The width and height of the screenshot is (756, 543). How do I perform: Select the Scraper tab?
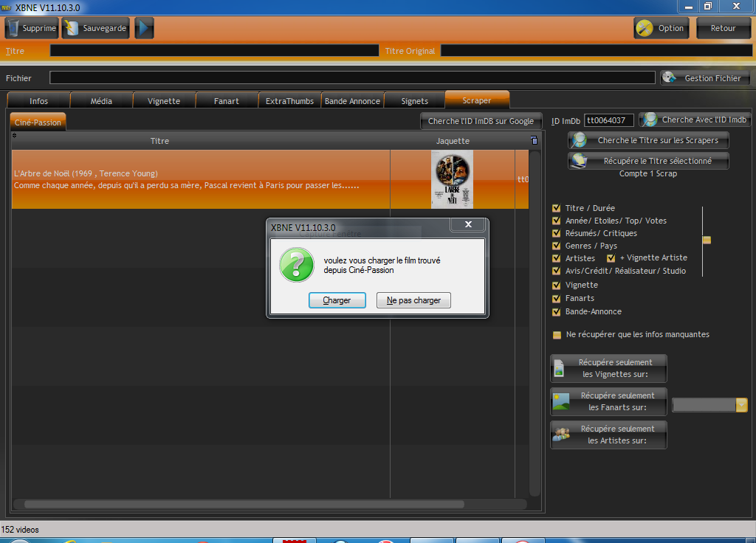477,100
